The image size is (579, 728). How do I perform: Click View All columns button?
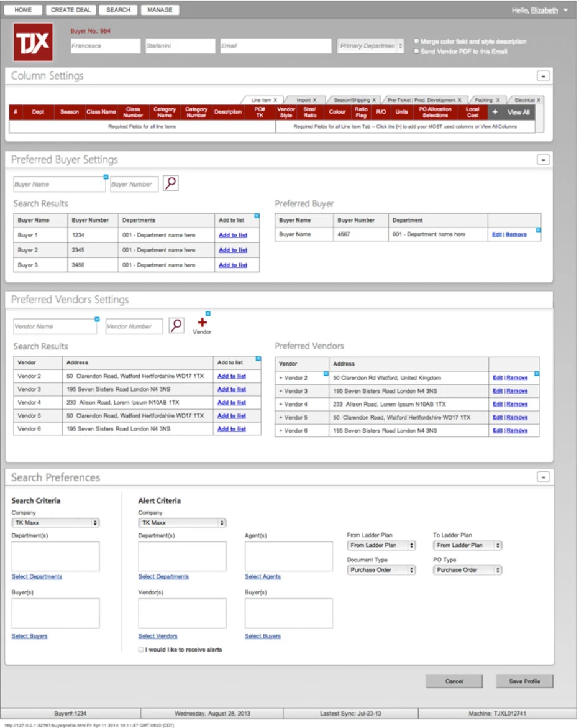tap(518, 112)
